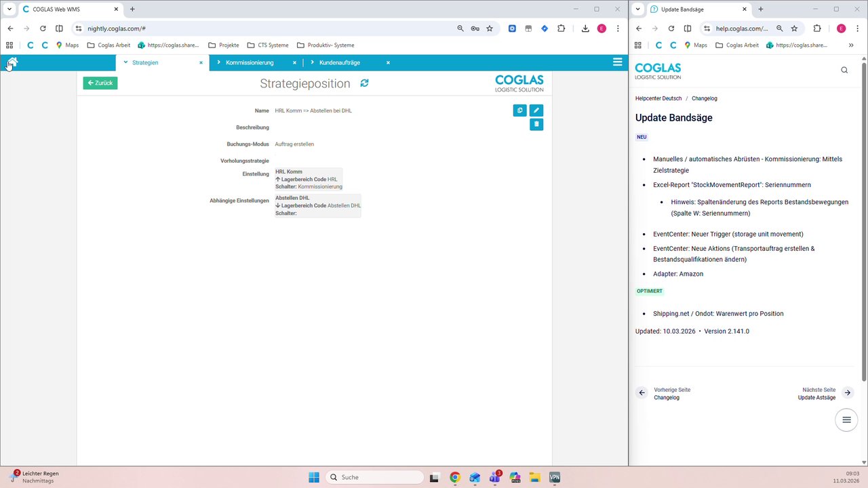Image resolution: width=868 pixels, height=488 pixels.
Task: Copy the strategy position with duplicate icon
Action: pyautogui.click(x=519, y=110)
